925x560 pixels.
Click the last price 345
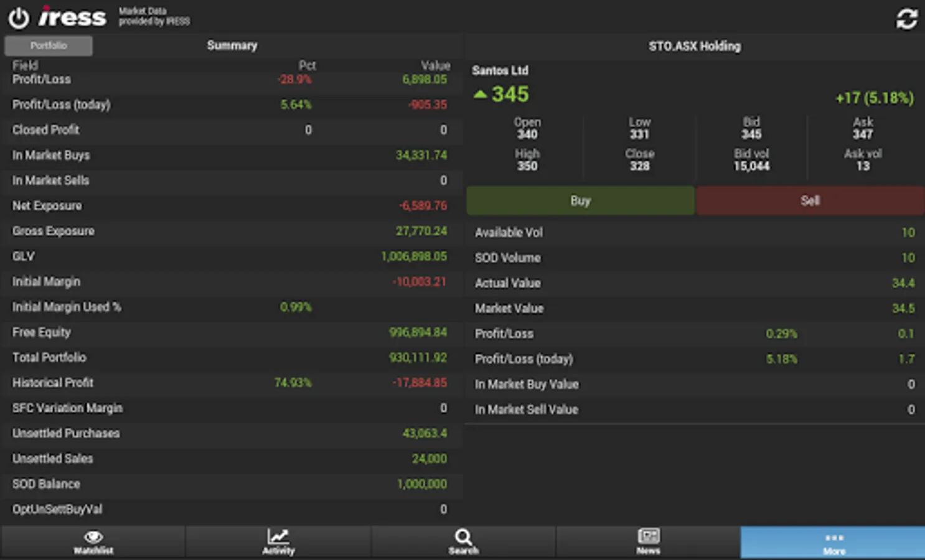coord(510,94)
